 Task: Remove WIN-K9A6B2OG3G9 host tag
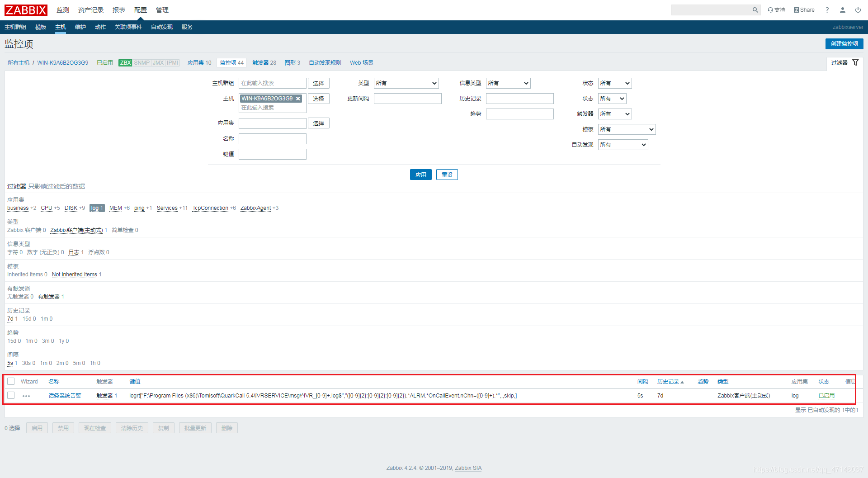(298, 99)
